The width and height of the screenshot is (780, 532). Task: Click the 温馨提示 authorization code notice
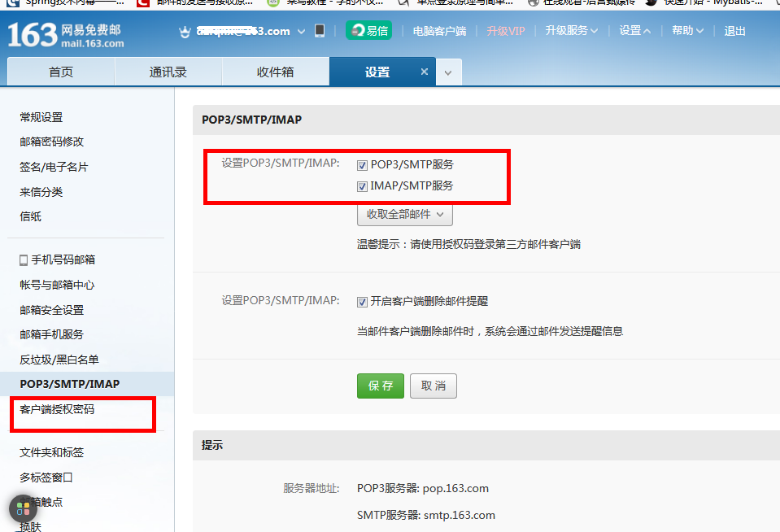click(468, 244)
